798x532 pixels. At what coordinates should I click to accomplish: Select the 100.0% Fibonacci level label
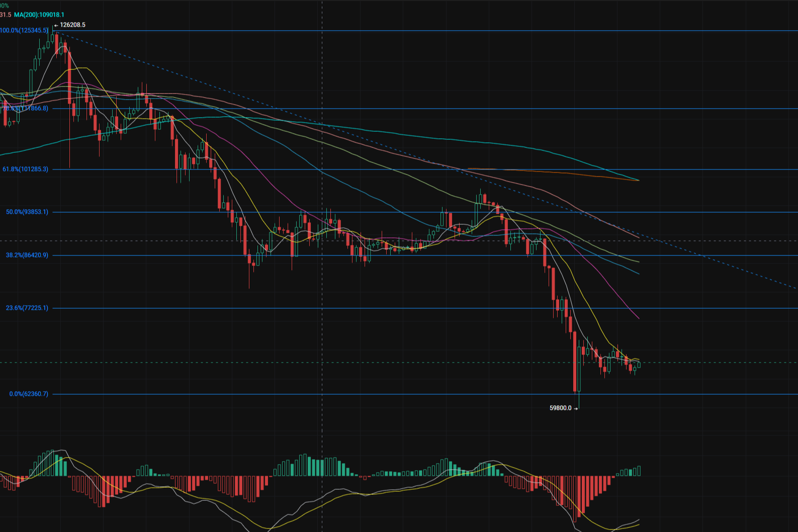24,31
